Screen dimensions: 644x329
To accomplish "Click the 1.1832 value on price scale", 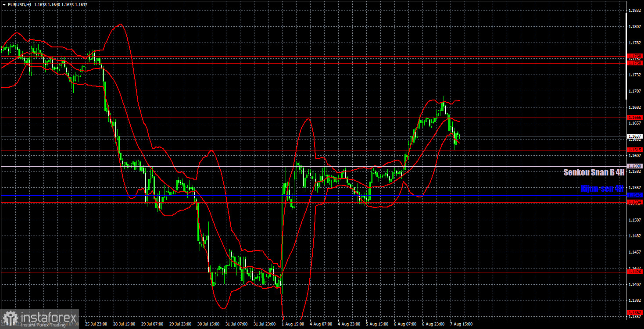I will pos(634,10).
